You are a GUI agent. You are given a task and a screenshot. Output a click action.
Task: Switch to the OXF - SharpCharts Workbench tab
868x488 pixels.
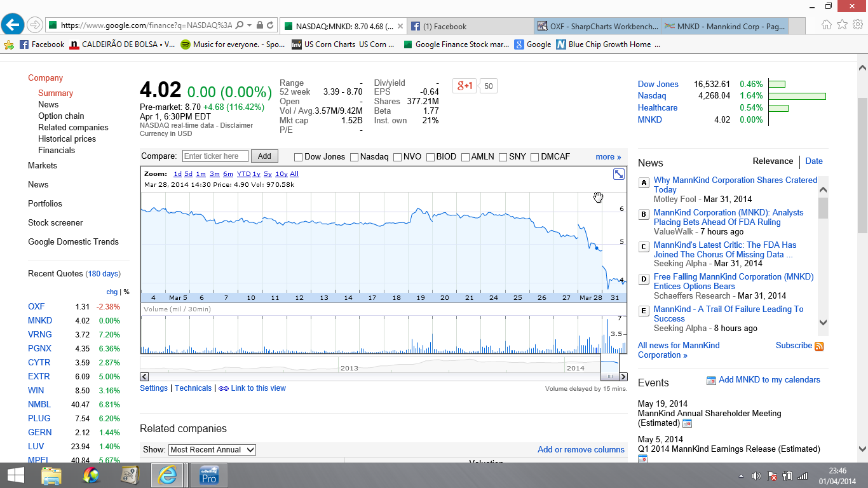pyautogui.click(x=597, y=26)
